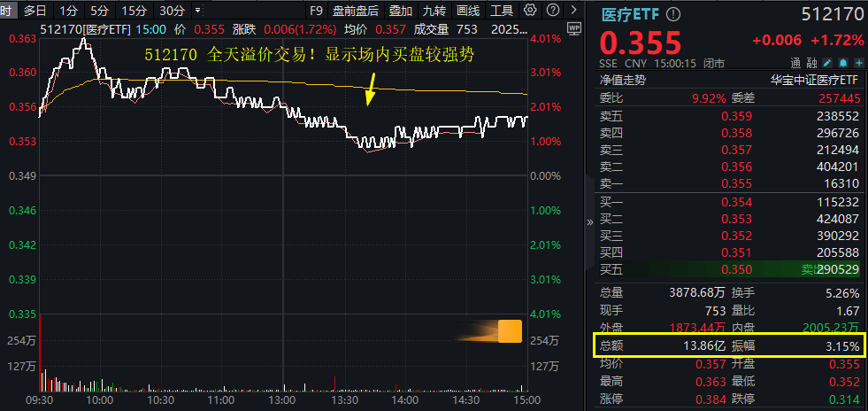Viewport: 868px width, 411px height.
Task: Click the 卖一 volume 16310
Action: tap(841, 184)
